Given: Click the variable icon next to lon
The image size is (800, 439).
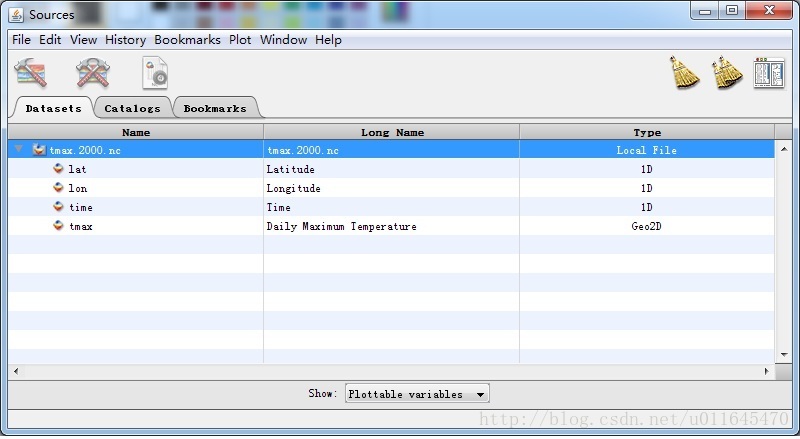Looking at the screenshot, I should (x=58, y=187).
